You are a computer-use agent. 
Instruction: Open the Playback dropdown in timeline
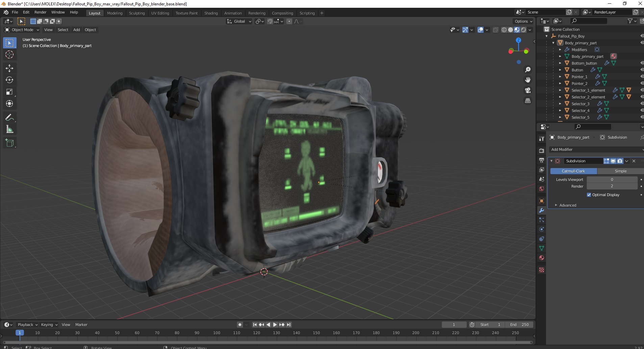pyautogui.click(x=27, y=325)
